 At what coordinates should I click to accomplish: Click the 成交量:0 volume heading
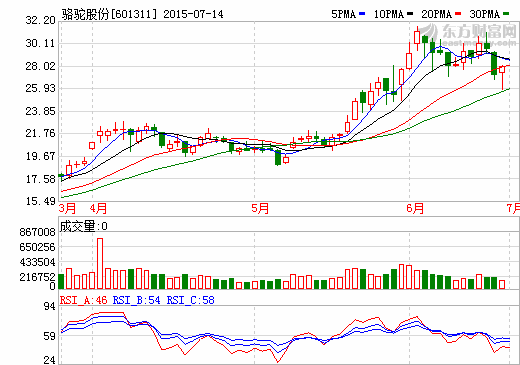pos(83,226)
